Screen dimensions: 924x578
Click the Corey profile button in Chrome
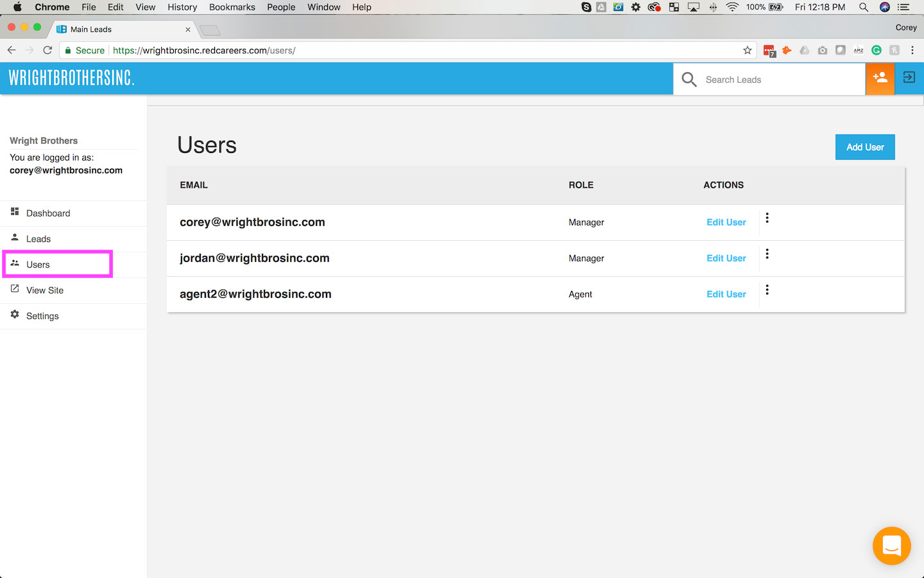tap(906, 28)
